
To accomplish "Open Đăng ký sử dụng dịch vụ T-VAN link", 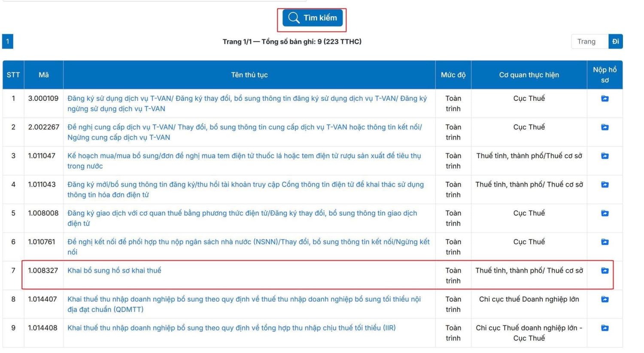I will (x=247, y=99).
